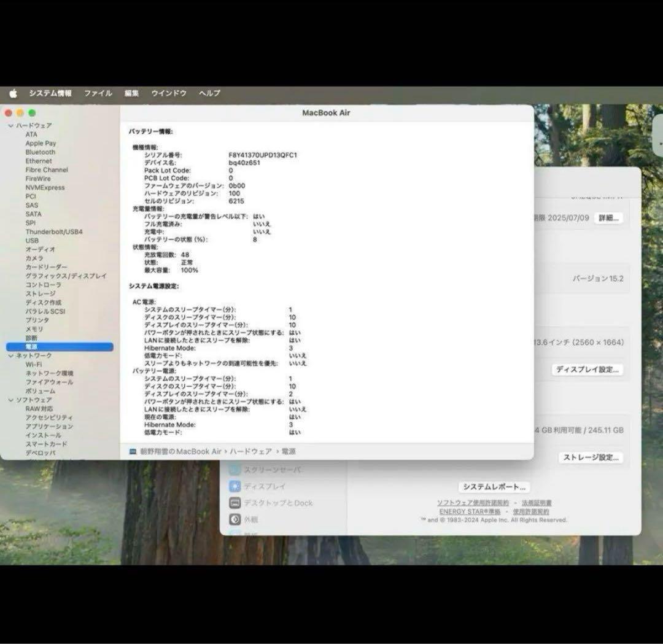Click the デスクトップとDock icon in sidebar
This screenshot has height=644, width=663.
(x=235, y=503)
